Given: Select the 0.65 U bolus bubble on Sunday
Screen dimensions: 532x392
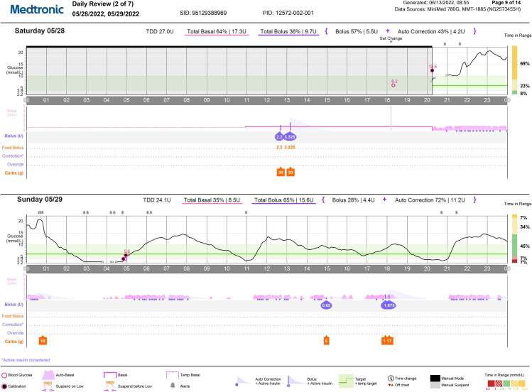Looking at the screenshot, I should point(327,305).
